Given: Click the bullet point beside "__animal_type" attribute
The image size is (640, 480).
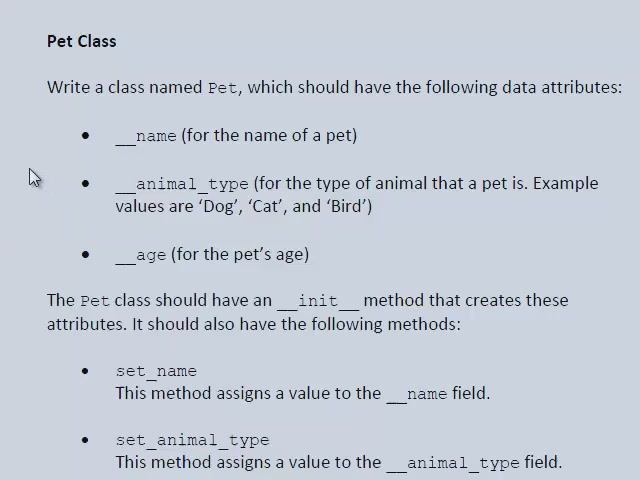Looking at the screenshot, I should click(86, 184).
